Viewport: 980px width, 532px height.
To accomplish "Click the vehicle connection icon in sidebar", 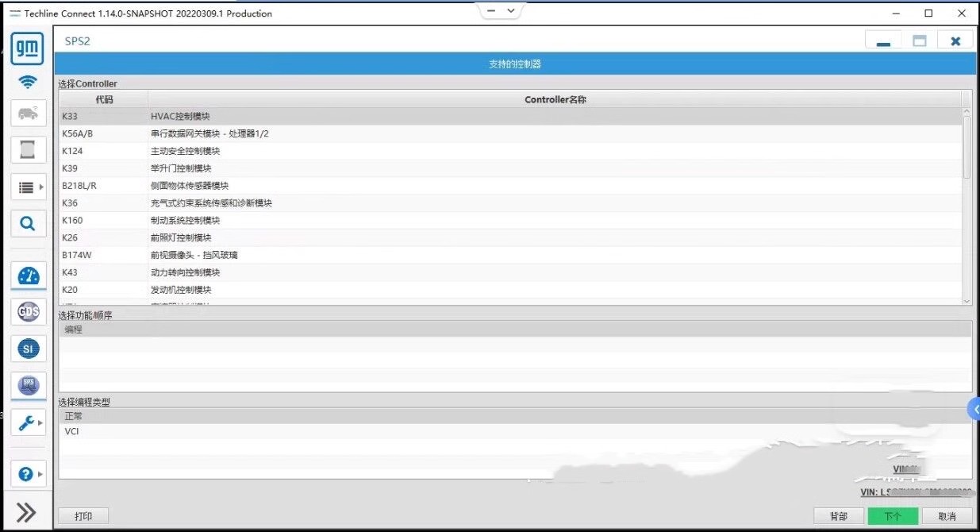I will (28, 114).
